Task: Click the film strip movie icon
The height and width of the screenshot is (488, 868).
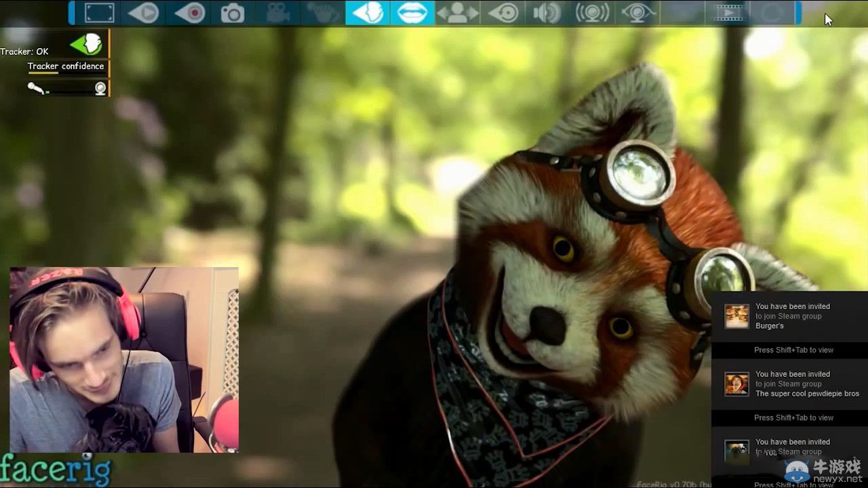Action: pyautogui.click(x=728, y=13)
